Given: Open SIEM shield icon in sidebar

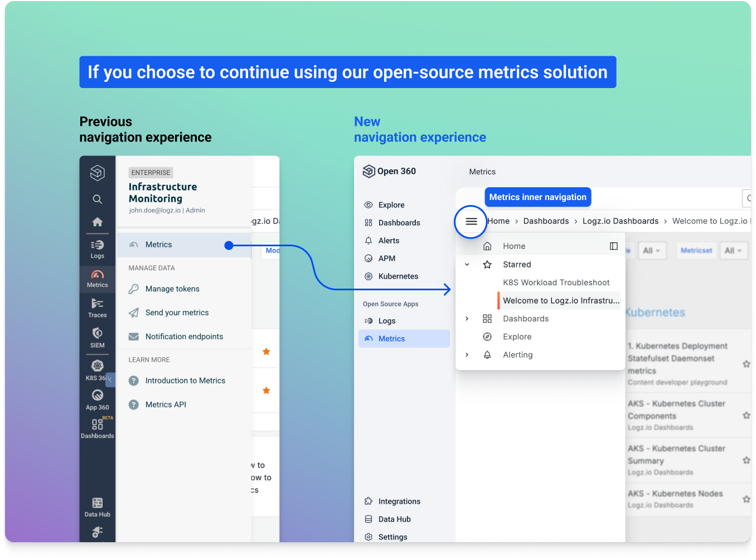Looking at the screenshot, I should tap(97, 337).
